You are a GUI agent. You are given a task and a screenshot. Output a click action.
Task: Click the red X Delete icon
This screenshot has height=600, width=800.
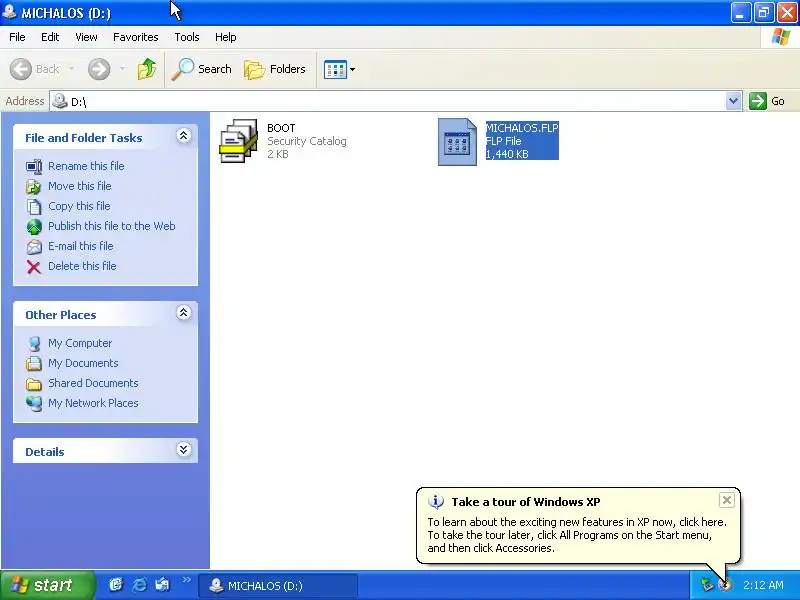click(x=34, y=267)
